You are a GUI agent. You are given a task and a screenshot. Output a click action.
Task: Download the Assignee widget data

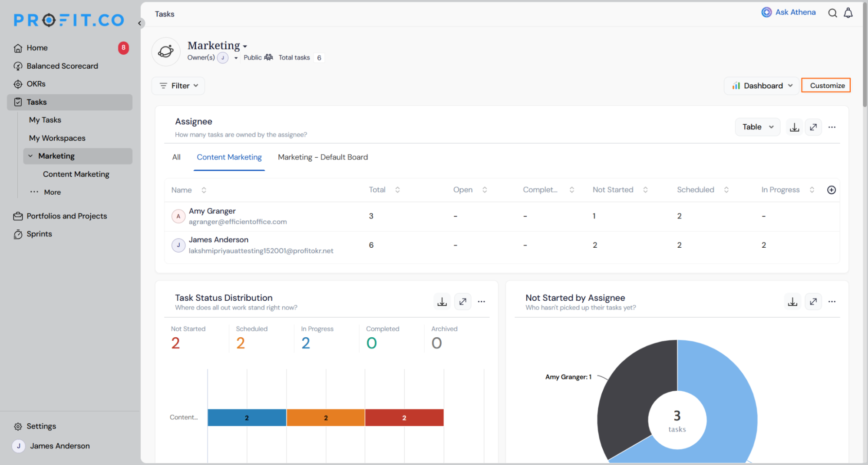(794, 127)
